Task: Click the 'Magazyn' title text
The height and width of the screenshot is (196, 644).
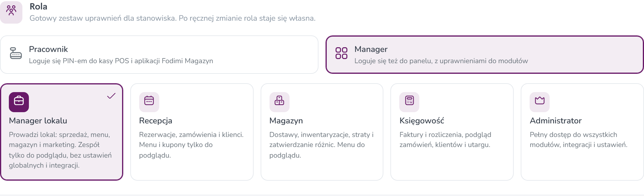Action: 286,121
